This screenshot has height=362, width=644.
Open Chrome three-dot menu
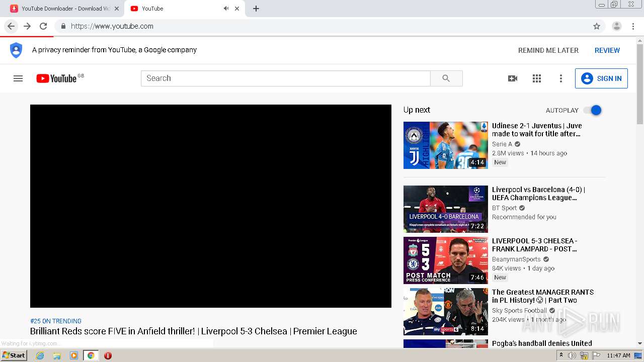click(633, 26)
